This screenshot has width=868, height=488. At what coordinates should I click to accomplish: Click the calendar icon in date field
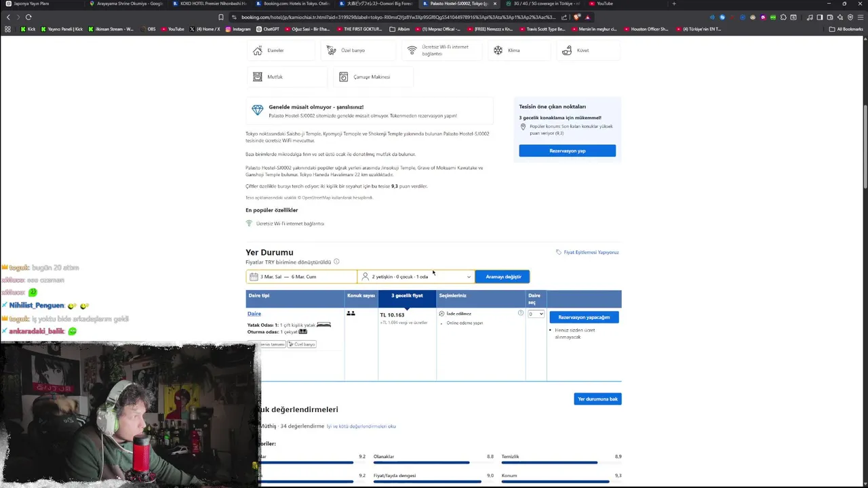254,277
